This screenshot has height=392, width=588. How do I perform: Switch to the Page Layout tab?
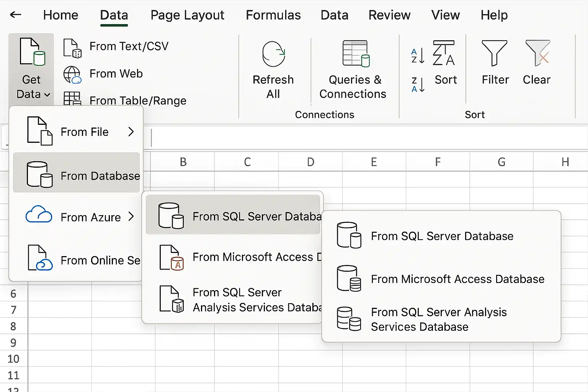pyautogui.click(x=187, y=15)
